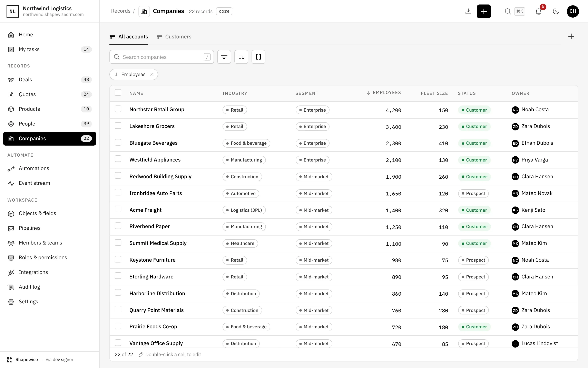
Task: Click the Segment column header
Action: (x=307, y=93)
